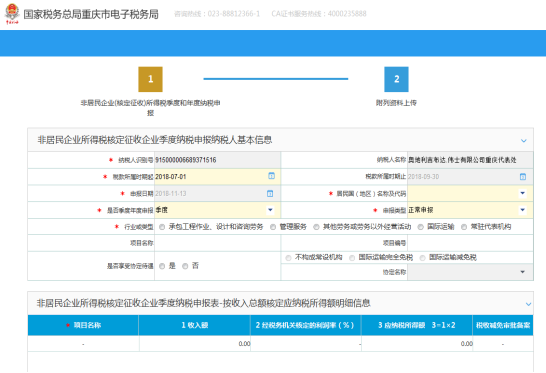546x373 pixels.
Task: Select 国际运输 industry radio option
Action: (x=421, y=227)
